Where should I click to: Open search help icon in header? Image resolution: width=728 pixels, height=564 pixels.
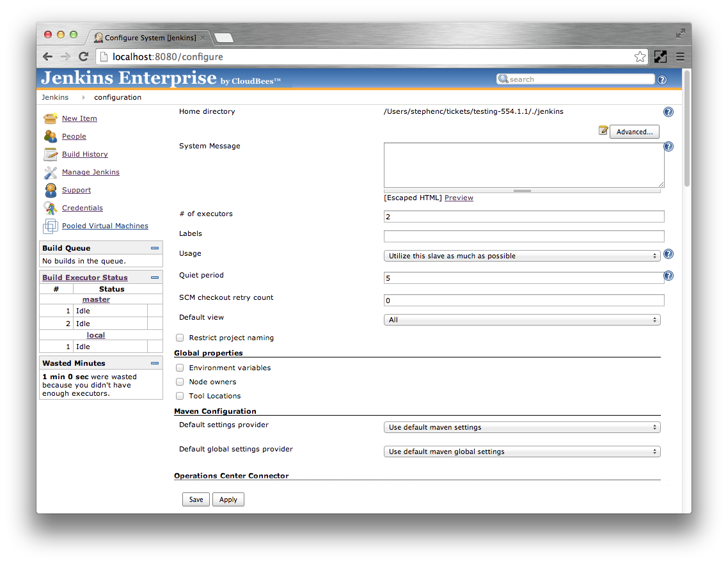click(x=662, y=80)
